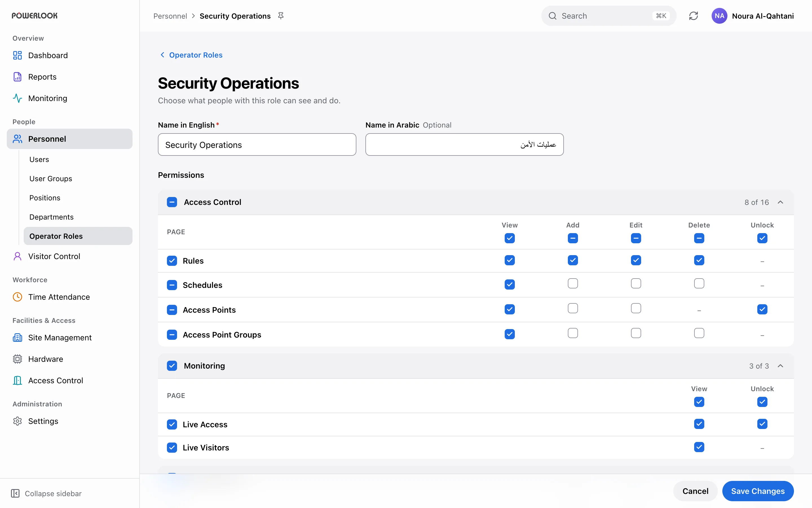Click the NA user avatar
Viewport: 812px width, 508px height.
tap(720, 16)
